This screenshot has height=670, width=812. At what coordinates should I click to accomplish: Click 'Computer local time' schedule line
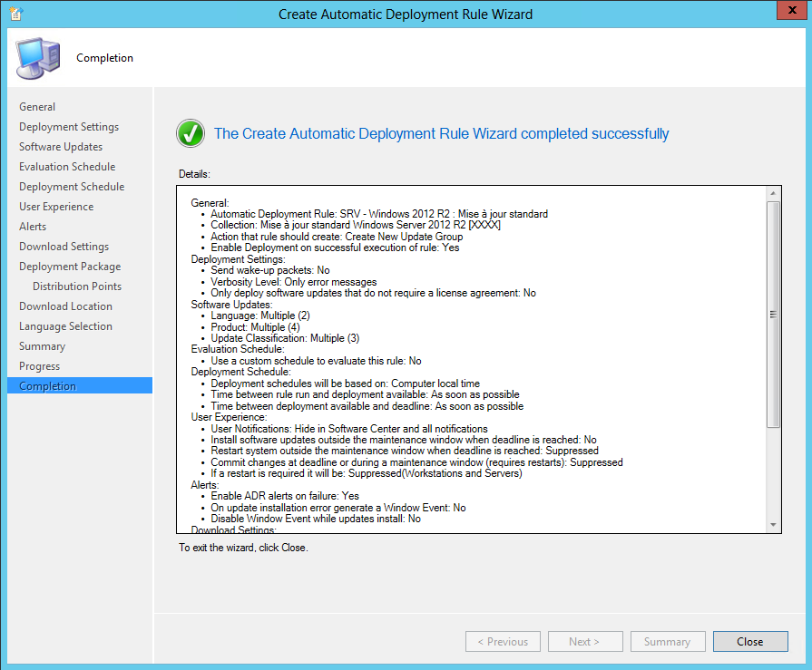tap(345, 384)
